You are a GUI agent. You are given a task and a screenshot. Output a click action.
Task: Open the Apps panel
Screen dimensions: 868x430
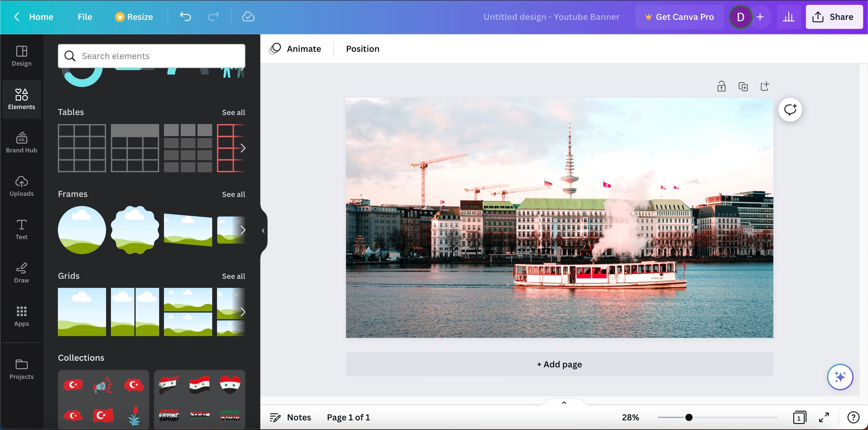[x=21, y=316]
